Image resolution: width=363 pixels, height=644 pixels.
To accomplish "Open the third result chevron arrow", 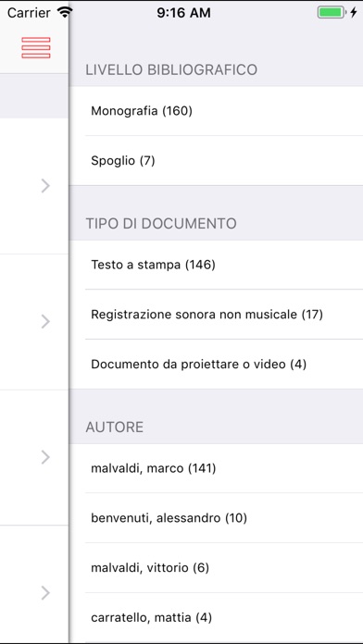I will click(x=45, y=457).
